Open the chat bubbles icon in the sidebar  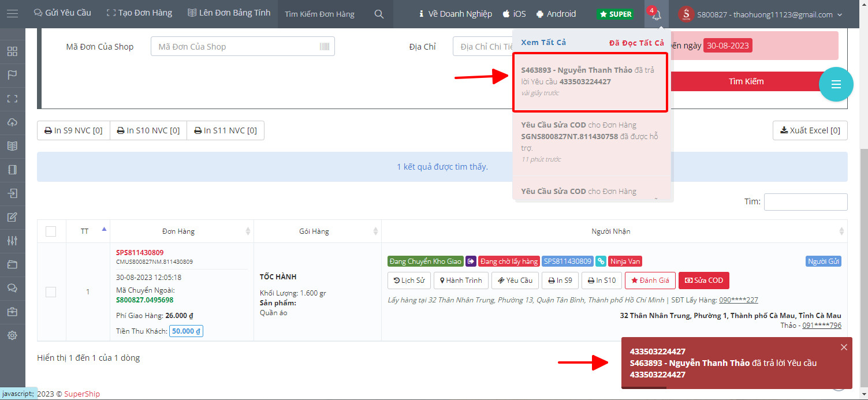coord(12,288)
